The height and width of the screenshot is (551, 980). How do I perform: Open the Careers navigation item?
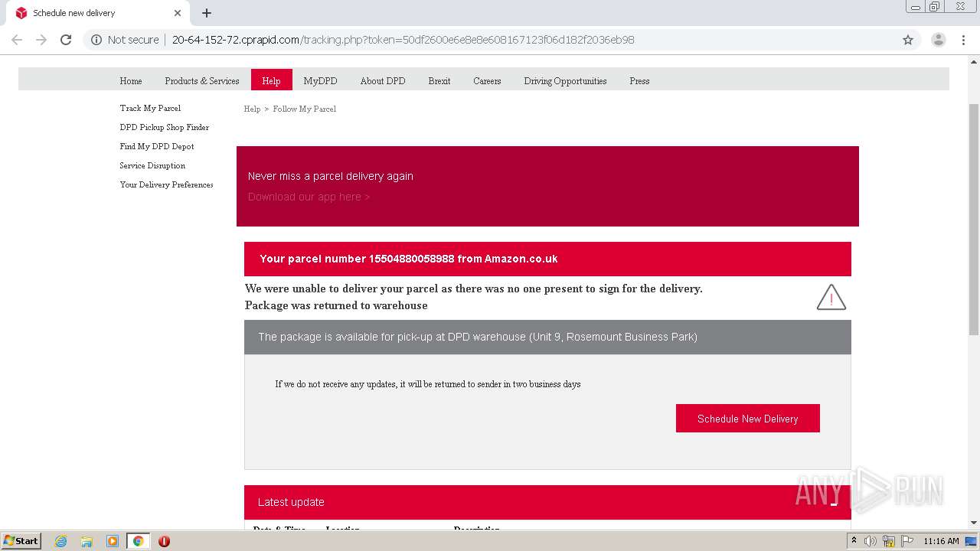pos(487,81)
